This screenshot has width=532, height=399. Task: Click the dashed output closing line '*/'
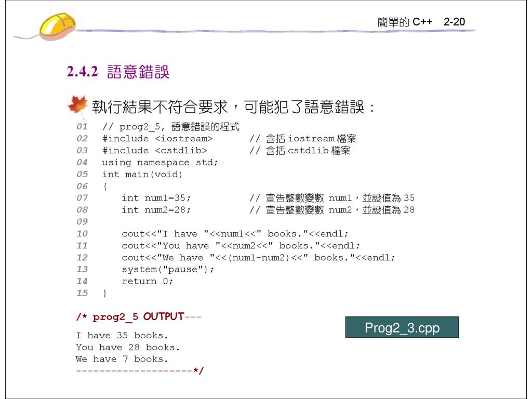point(140,370)
